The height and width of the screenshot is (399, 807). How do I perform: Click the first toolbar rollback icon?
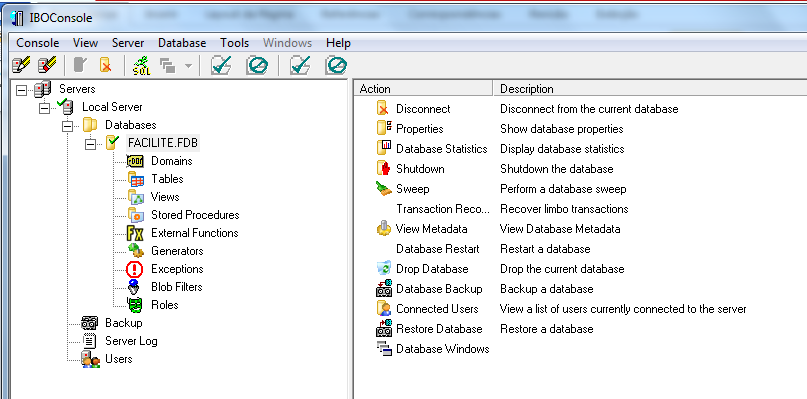[x=256, y=65]
